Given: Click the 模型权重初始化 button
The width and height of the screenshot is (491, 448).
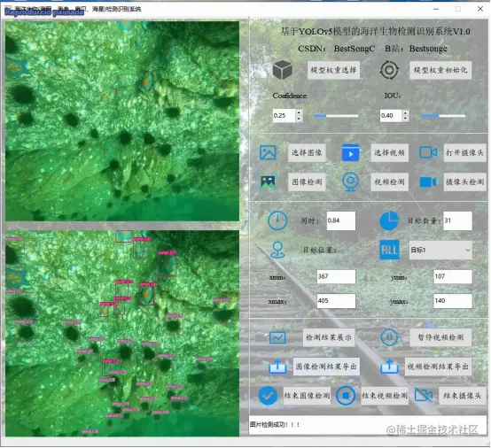Looking at the screenshot, I should click(440, 70).
